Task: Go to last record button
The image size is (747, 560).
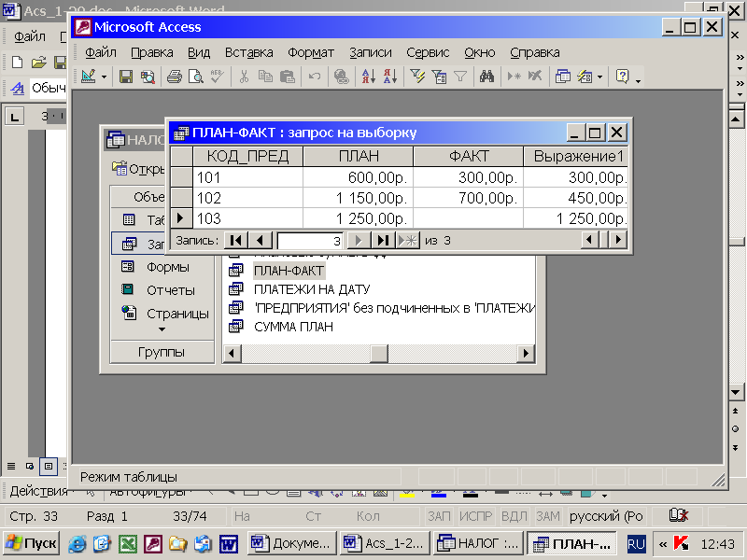Action: coord(383,241)
